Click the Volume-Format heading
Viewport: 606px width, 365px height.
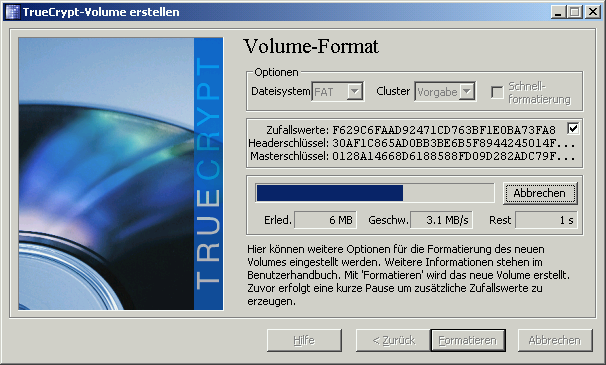pos(311,46)
